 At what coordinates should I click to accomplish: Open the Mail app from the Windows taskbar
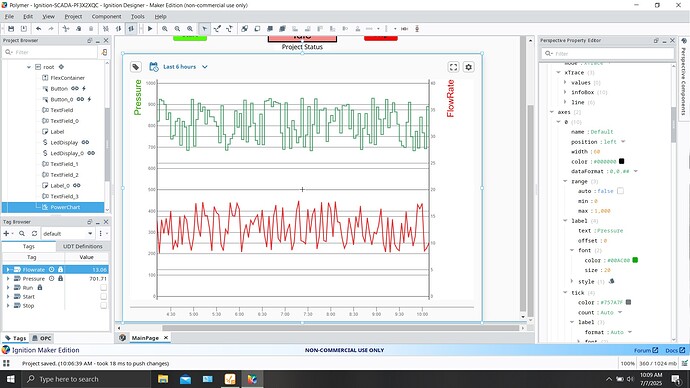click(x=185, y=379)
